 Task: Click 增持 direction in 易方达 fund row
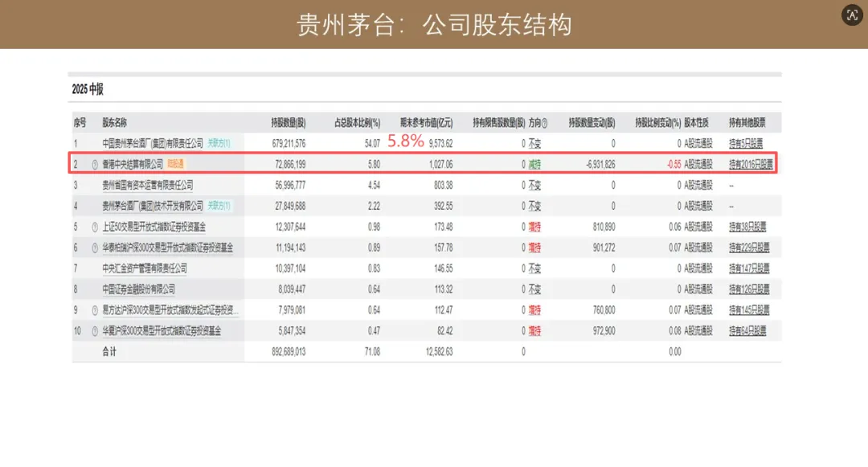point(534,309)
